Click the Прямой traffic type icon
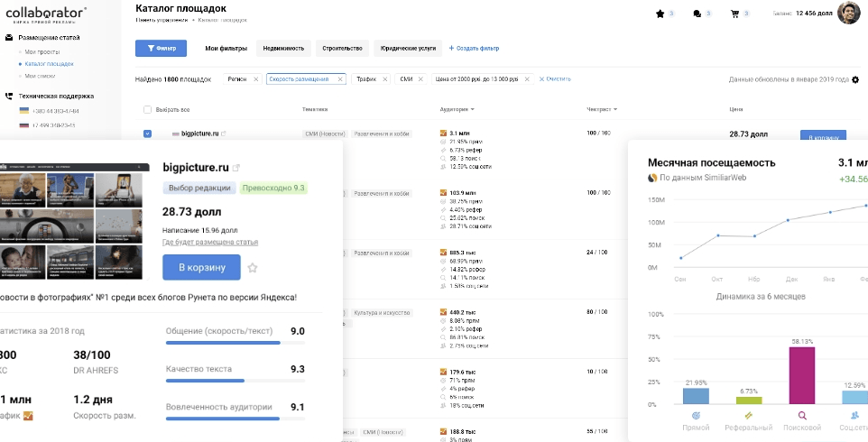Image resolution: width=868 pixels, height=442 pixels. 696,416
